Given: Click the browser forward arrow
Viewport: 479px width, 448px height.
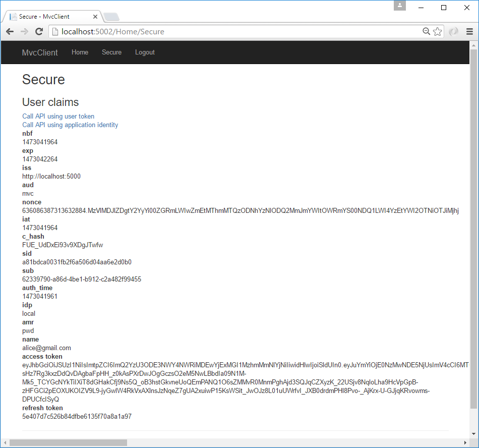Looking at the screenshot, I should (x=24, y=32).
